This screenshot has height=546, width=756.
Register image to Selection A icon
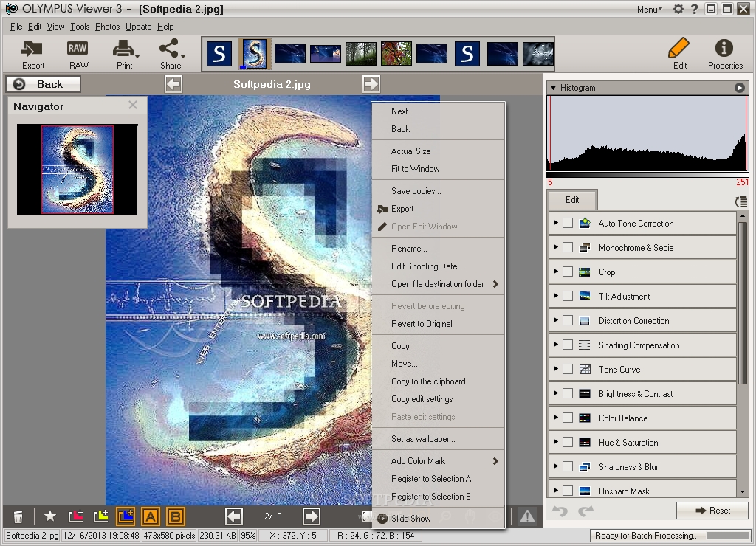151,516
